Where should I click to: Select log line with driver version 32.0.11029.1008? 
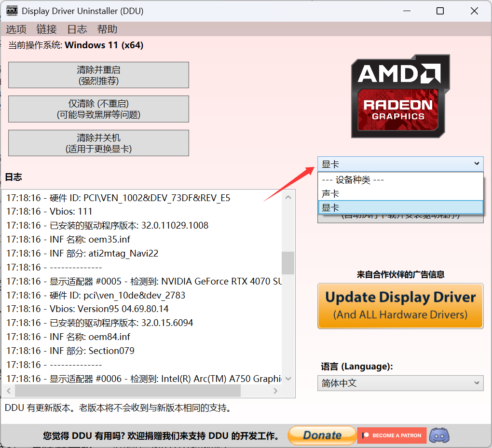tap(107, 226)
